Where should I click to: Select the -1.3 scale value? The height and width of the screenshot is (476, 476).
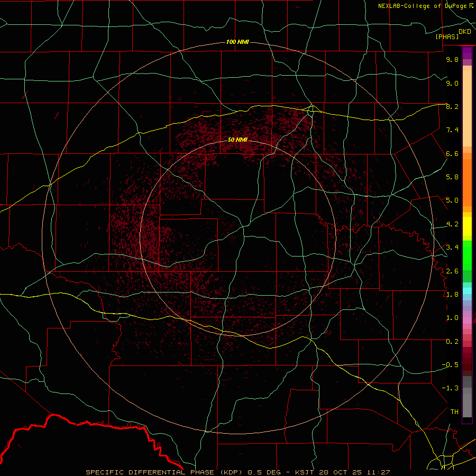(x=450, y=388)
